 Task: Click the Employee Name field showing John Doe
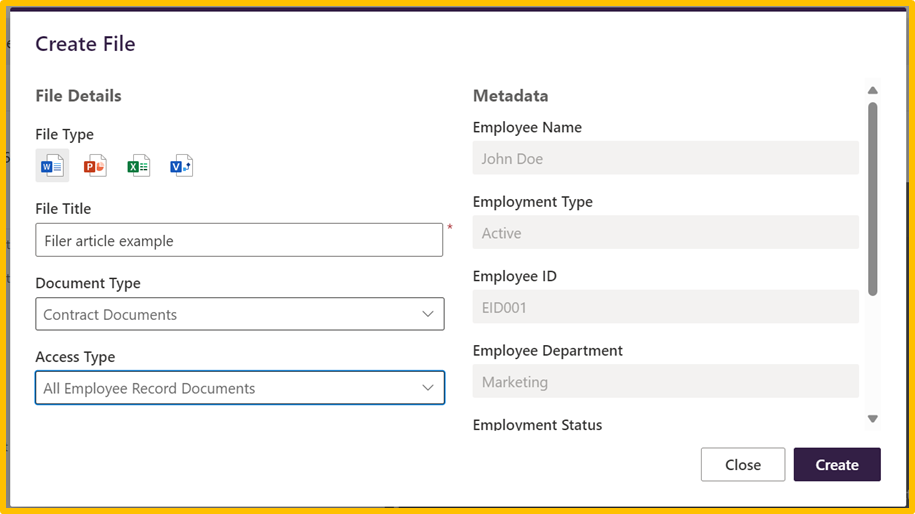(x=665, y=158)
